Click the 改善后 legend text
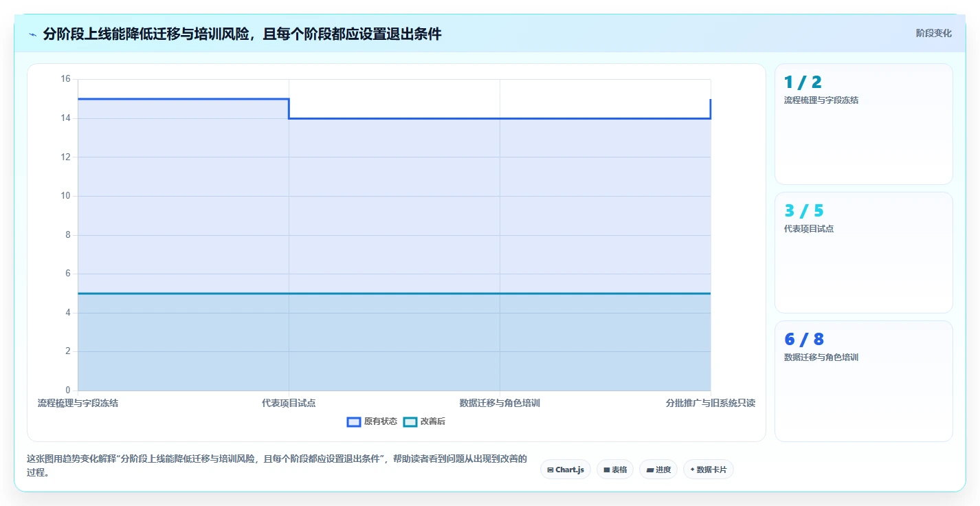The height and width of the screenshot is (506, 980). (x=433, y=421)
